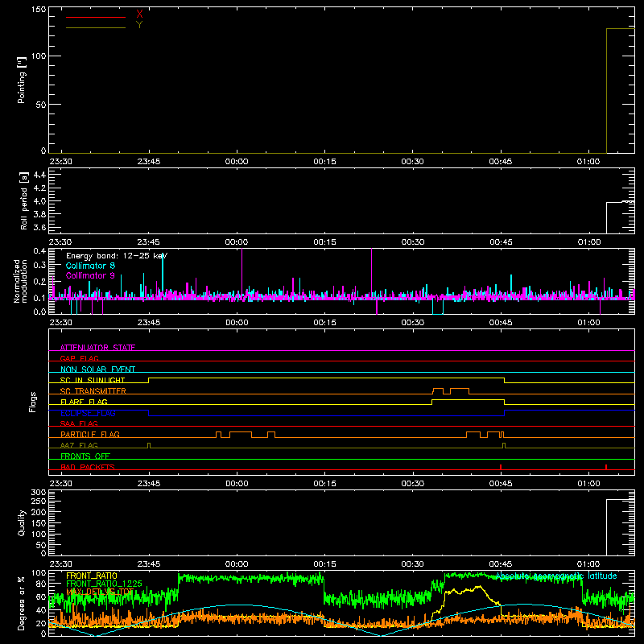Click Flags plot's '23:30' time label

tap(61, 484)
